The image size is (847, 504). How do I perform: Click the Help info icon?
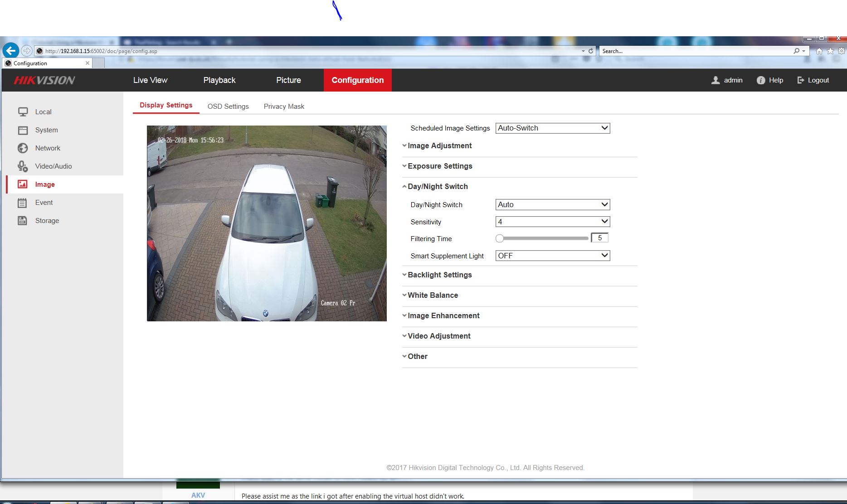pyautogui.click(x=761, y=80)
